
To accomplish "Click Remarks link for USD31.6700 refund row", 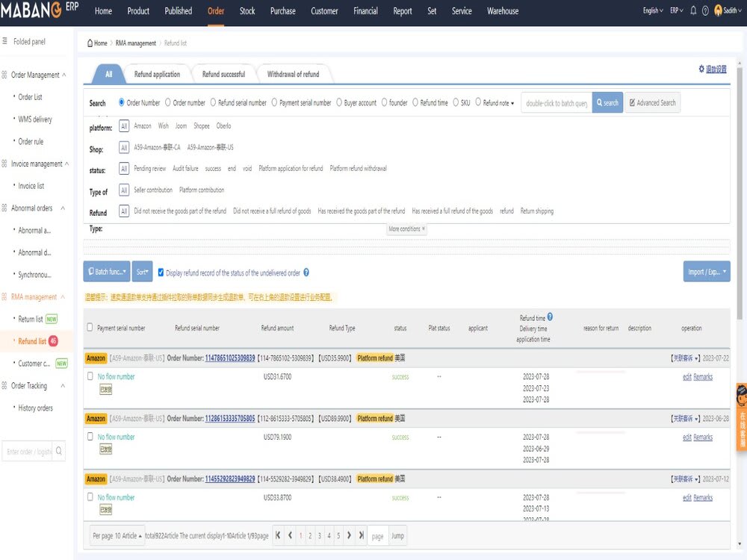I will 703,376.
